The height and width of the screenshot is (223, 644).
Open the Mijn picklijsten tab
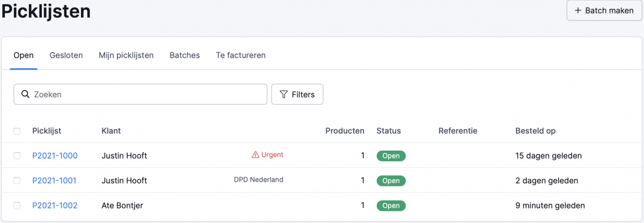click(x=126, y=55)
